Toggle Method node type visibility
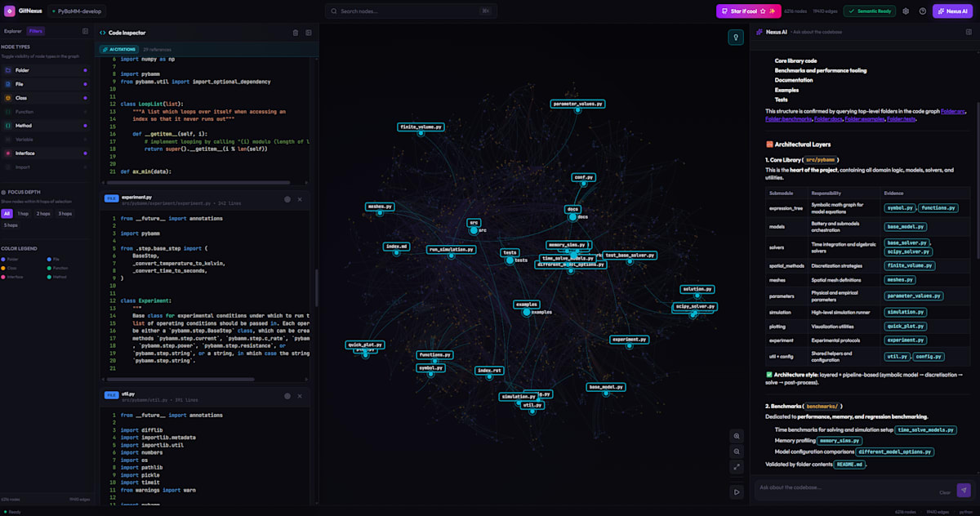Screen dimensions: 980x516 click(x=46, y=126)
